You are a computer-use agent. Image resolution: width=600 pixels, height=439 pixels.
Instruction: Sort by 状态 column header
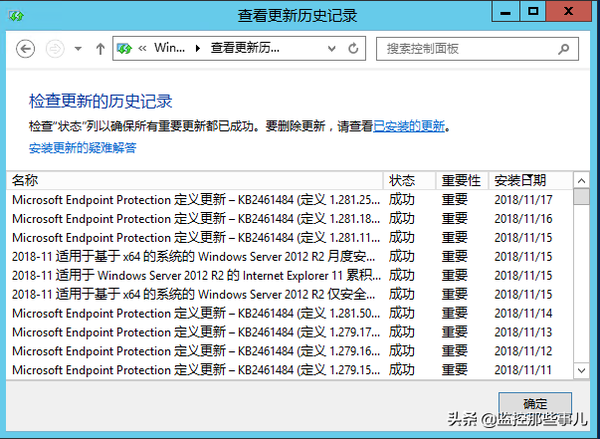coord(409,180)
